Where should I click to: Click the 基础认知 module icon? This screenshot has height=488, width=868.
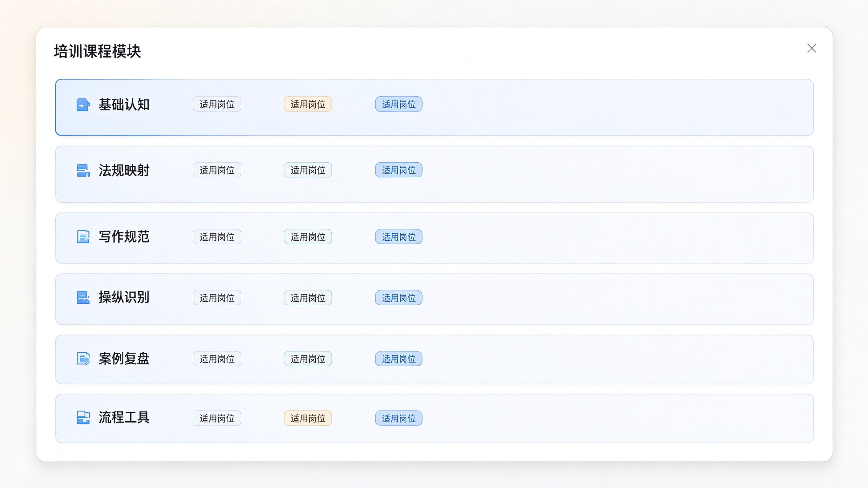83,105
